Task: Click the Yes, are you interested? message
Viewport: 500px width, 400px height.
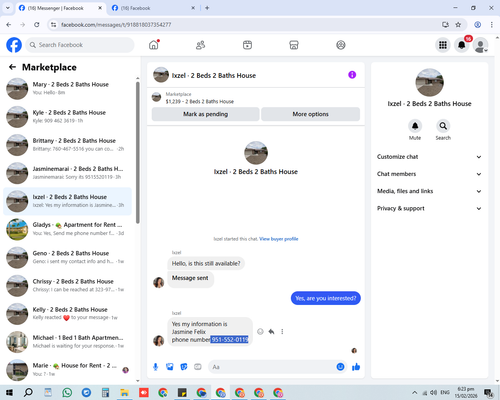Action: click(x=326, y=298)
